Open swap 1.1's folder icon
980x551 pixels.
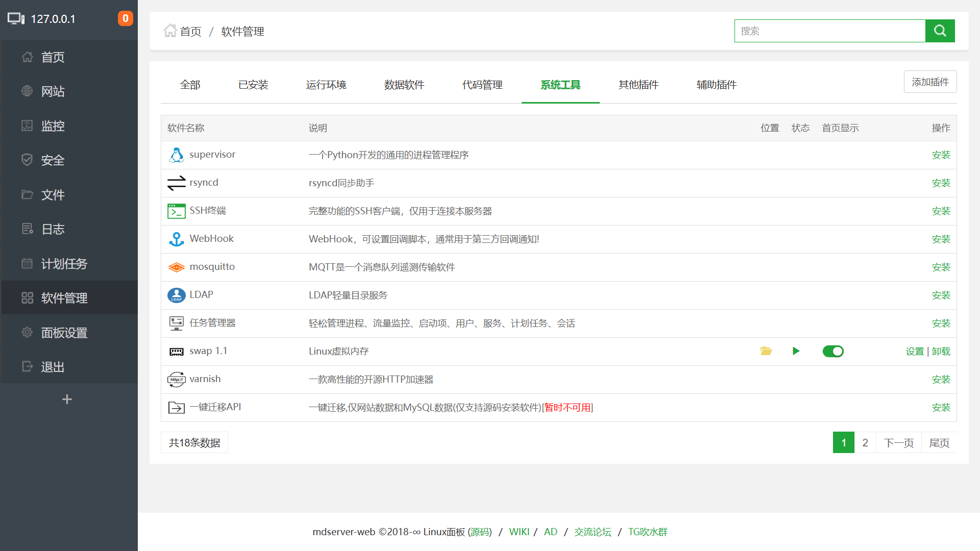765,351
